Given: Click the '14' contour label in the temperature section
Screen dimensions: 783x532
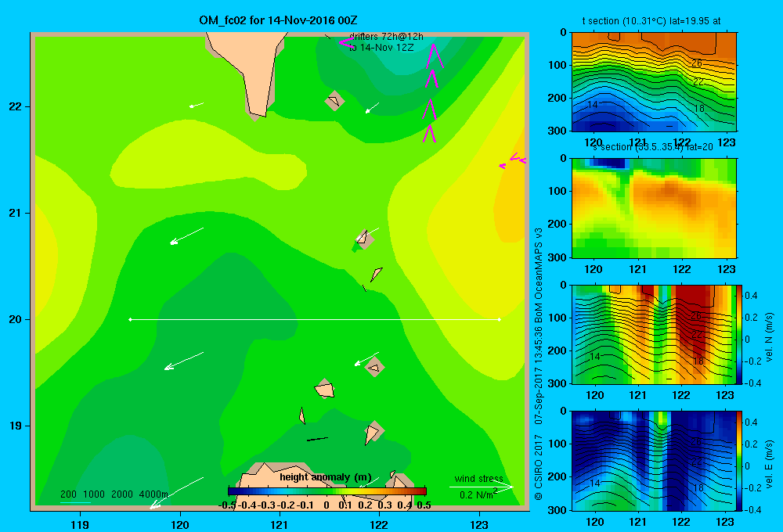Looking at the screenshot, I should pos(592,105).
